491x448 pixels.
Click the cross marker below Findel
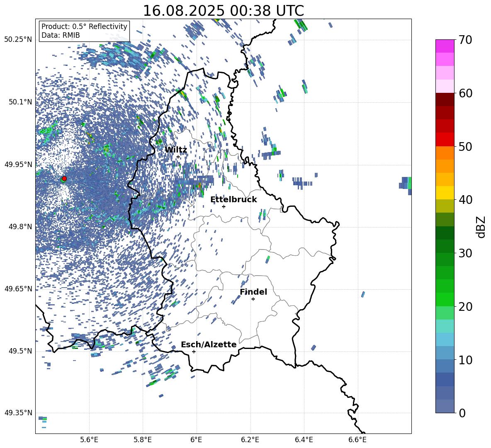tap(253, 299)
